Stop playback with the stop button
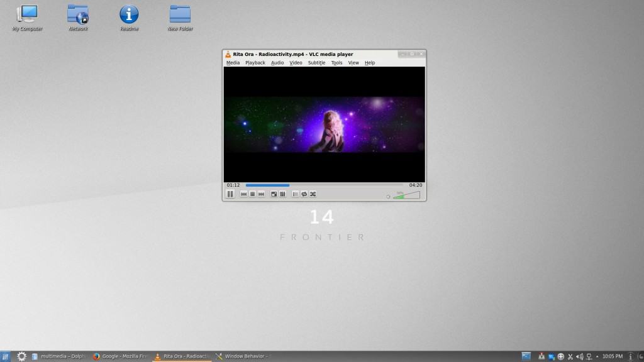Image resolution: width=644 pixels, height=362 pixels. [x=252, y=194]
